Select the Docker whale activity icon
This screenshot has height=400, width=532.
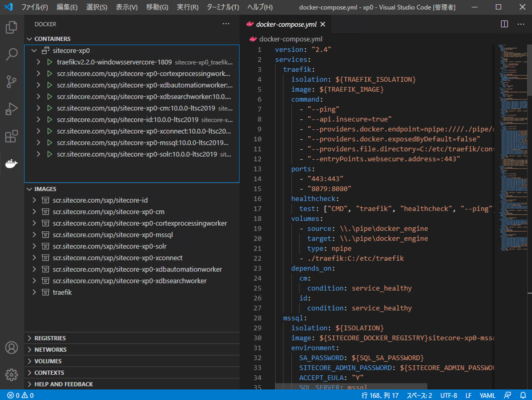[x=11, y=163]
